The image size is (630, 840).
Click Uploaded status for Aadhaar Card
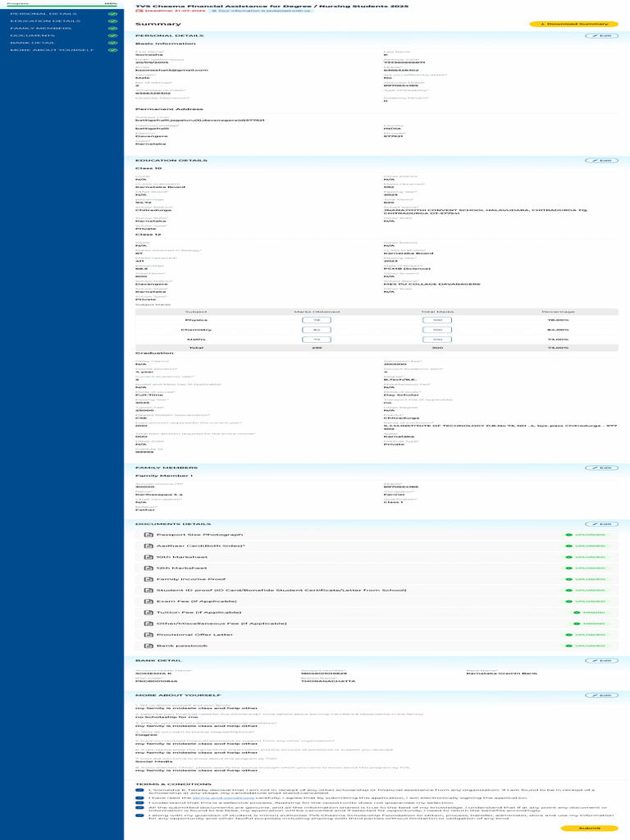586,546
